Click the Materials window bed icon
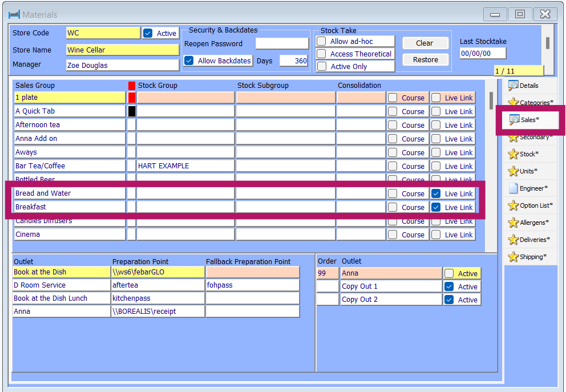 click(14, 14)
